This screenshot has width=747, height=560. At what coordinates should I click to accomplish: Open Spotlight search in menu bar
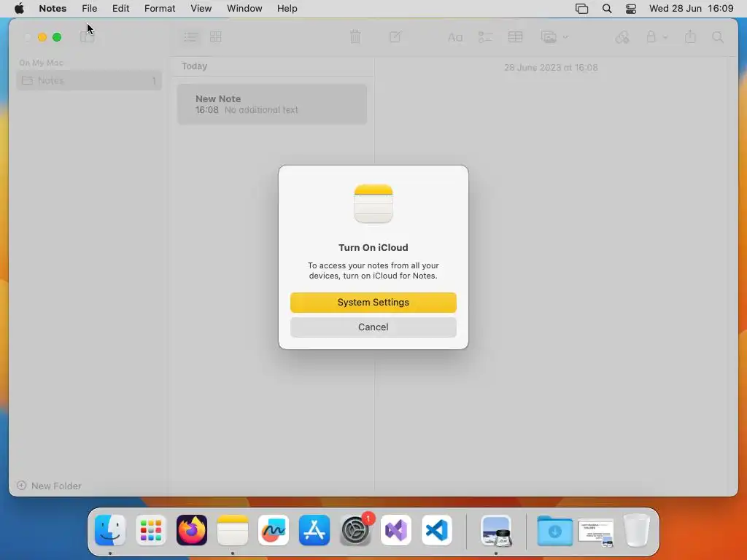click(607, 9)
